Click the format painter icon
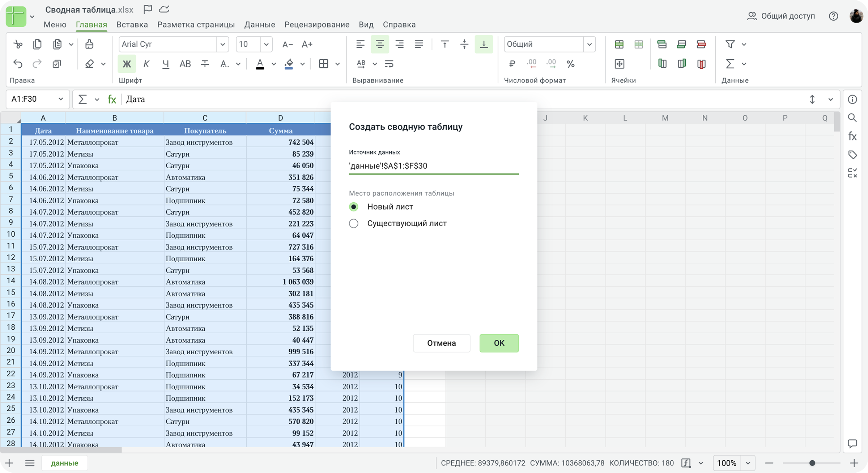The width and height of the screenshot is (868, 473). tap(89, 44)
